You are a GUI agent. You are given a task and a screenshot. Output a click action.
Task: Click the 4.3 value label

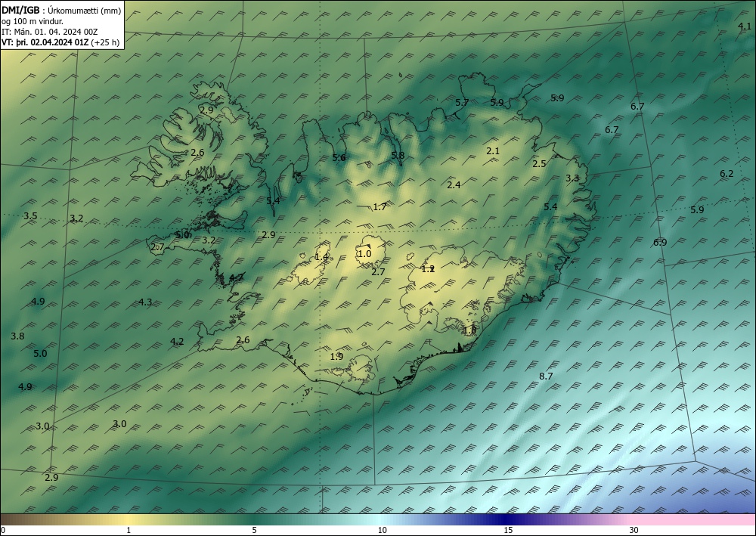click(145, 302)
